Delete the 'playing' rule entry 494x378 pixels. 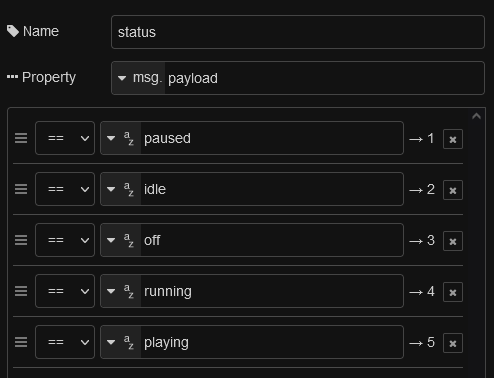point(453,343)
